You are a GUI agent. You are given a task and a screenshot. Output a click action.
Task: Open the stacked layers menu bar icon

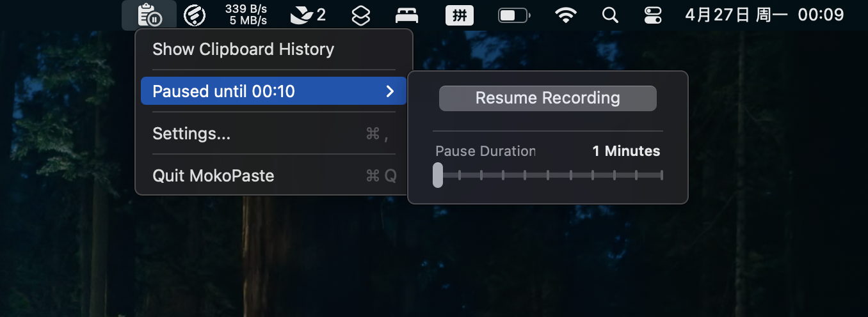click(x=362, y=15)
